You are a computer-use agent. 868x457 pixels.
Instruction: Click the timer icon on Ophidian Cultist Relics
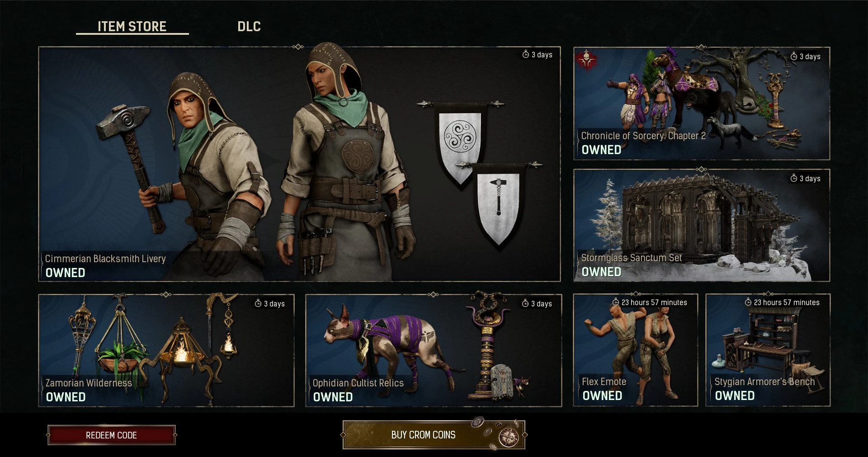(x=525, y=303)
